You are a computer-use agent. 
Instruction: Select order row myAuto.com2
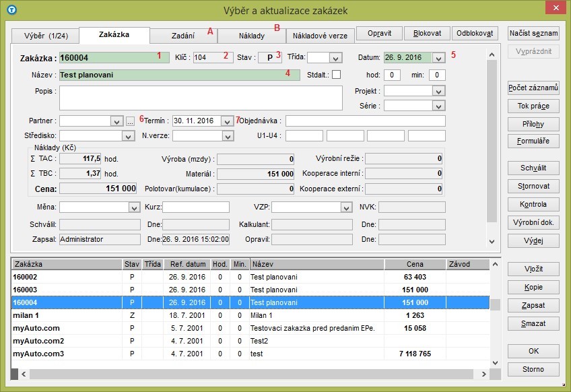pos(250,341)
